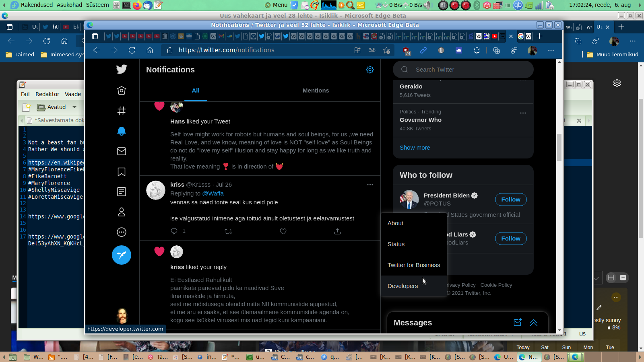Open Edge home page button

click(150, 50)
